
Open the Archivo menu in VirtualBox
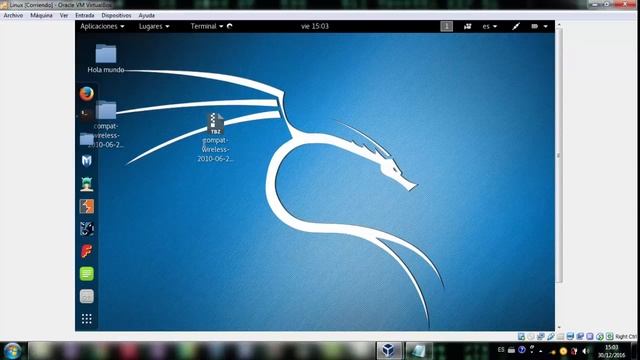pos(13,15)
